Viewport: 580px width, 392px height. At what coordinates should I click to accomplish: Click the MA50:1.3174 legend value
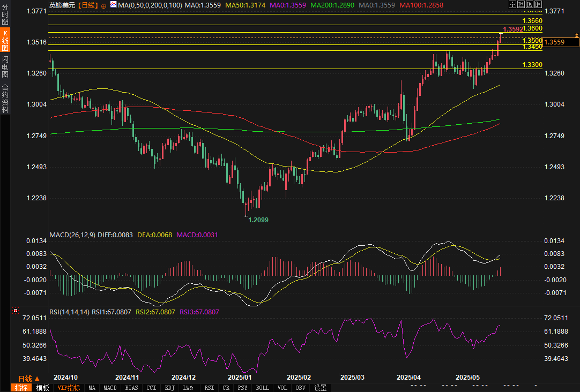[246, 5]
